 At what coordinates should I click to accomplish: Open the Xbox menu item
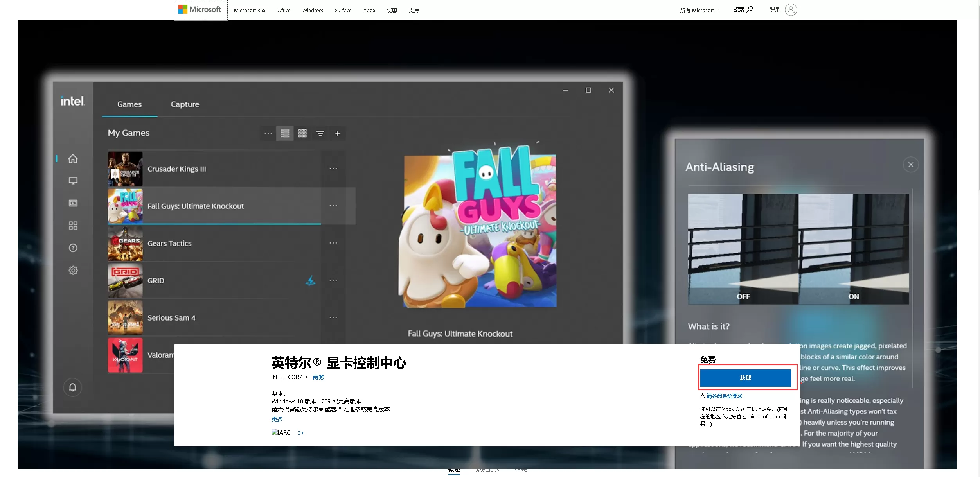click(x=369, y=11)
